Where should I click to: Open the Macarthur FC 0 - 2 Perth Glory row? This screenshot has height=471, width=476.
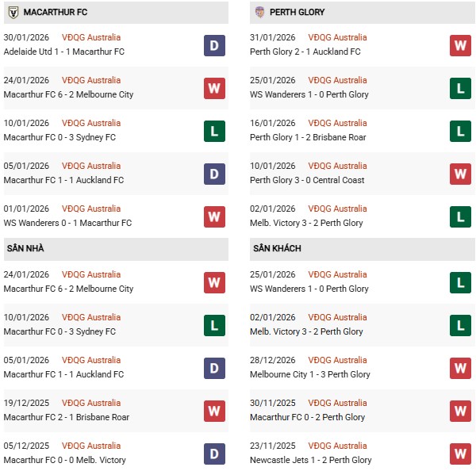coord(307,417)
